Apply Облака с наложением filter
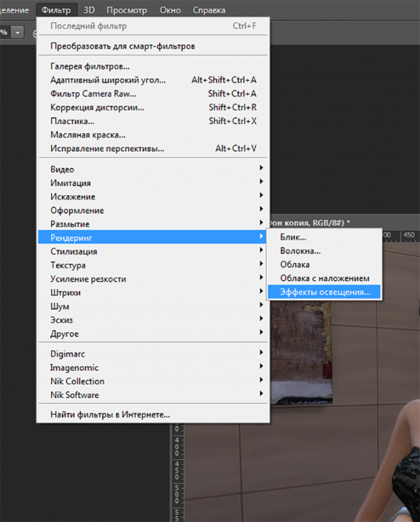 coord(325,278)
